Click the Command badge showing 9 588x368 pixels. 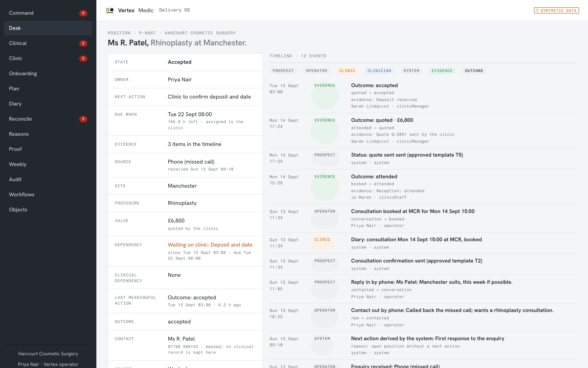[x=83, y=13]
